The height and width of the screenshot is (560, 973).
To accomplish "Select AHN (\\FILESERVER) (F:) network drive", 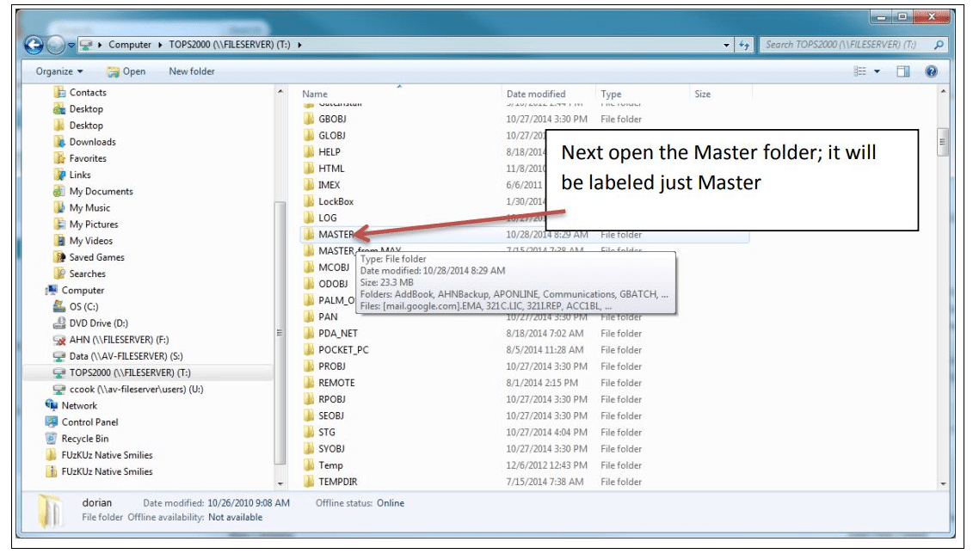I will [119, 339].
